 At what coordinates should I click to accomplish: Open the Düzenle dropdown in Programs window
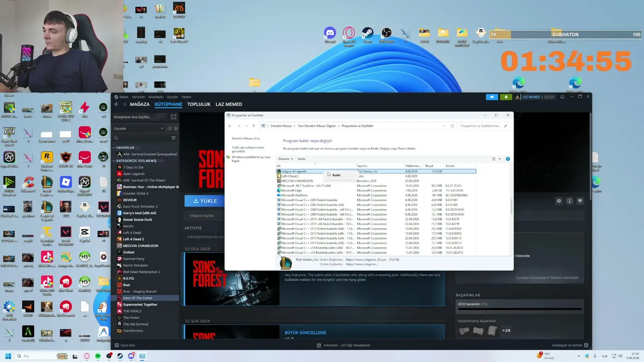click(x=285, y=159)
